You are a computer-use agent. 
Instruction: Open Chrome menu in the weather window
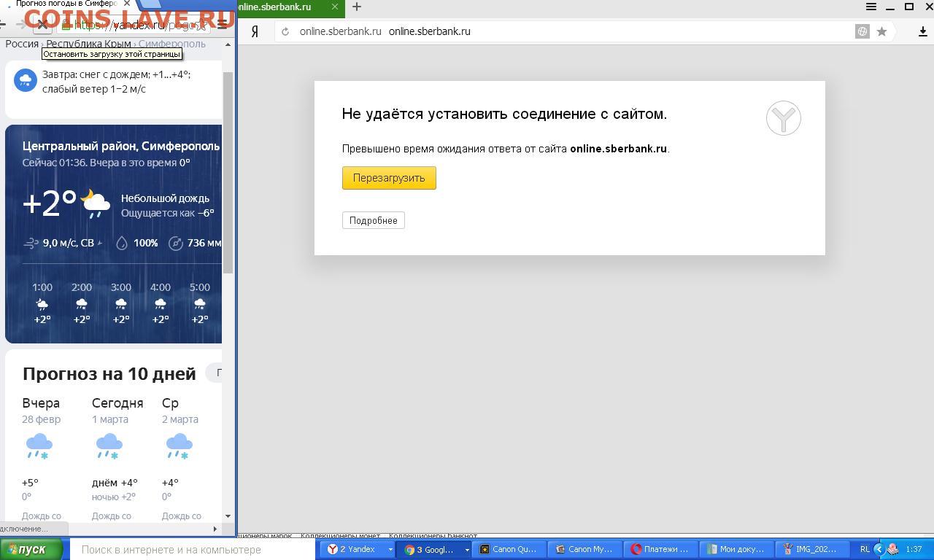tap(223, 25)
